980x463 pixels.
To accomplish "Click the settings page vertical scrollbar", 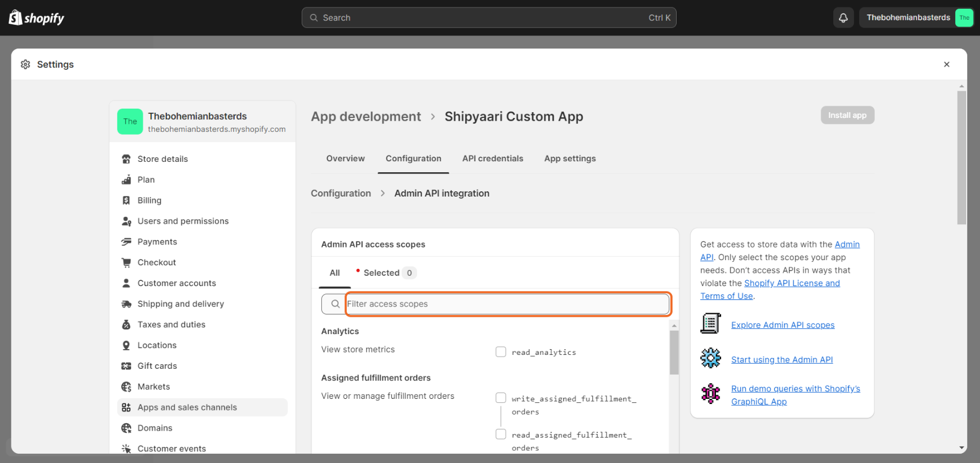I will tap(962, 157).
